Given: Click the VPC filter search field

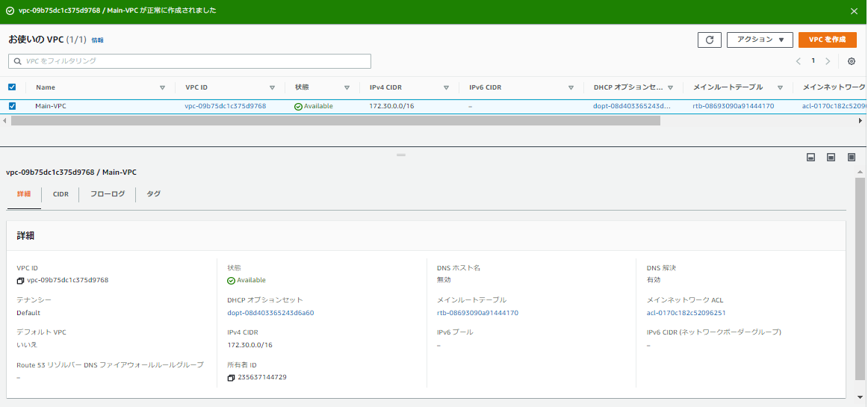Looking at the screenshot, I should pyautogui.click(x=190, y=61).
